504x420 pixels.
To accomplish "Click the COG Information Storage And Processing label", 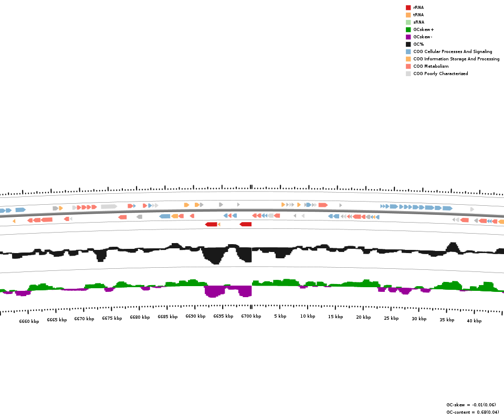I will [x=456, y=59].
